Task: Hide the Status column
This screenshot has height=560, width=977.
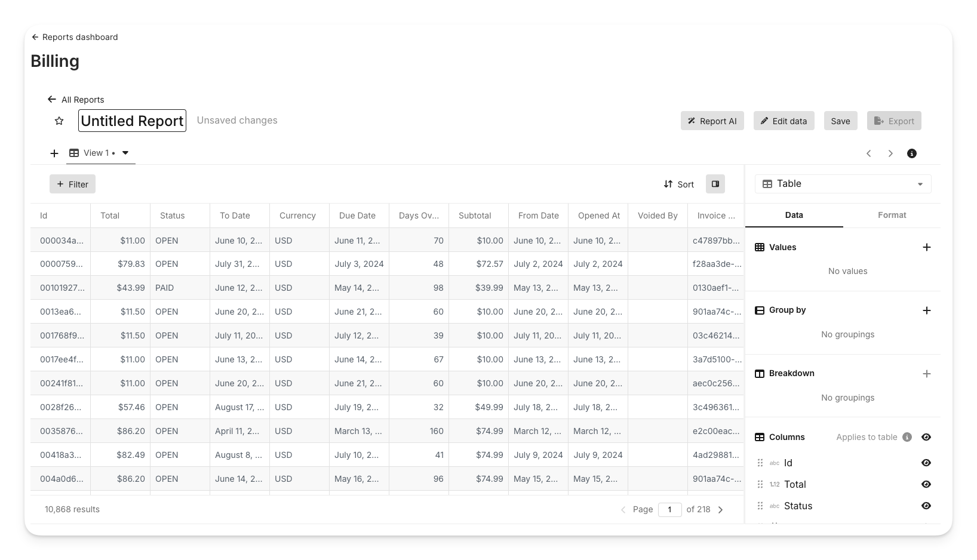Action: tap(926, 506)
